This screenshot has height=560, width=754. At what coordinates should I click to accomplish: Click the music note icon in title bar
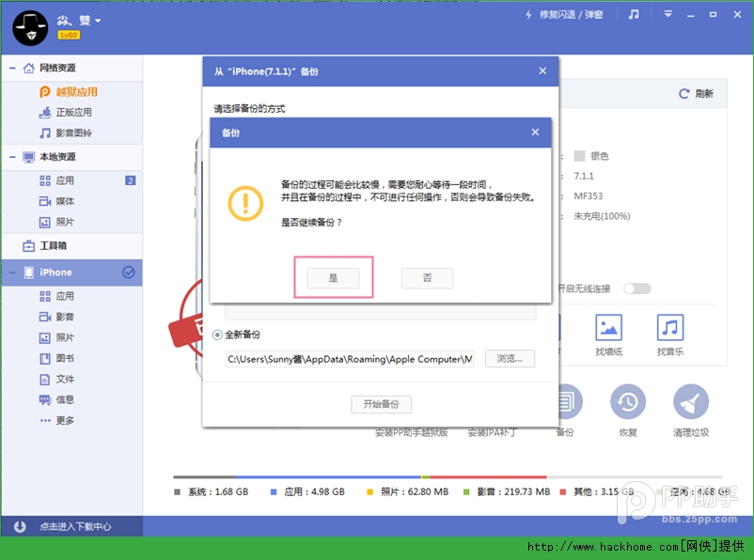coord(634,15)
